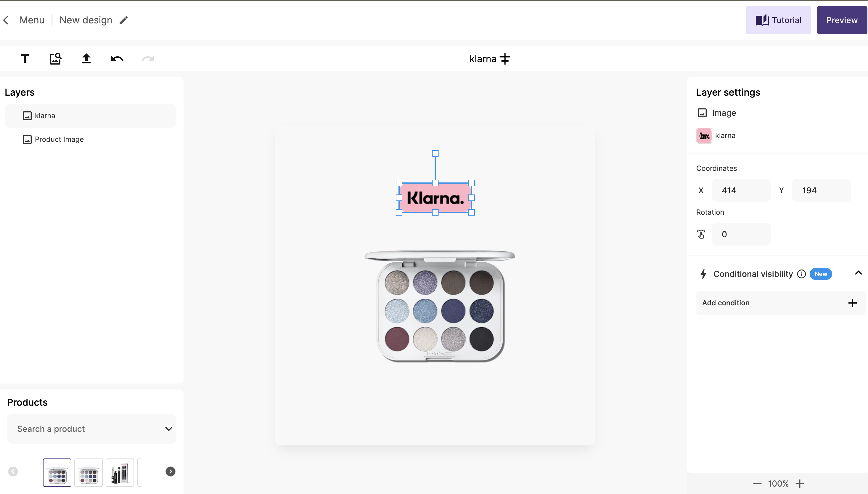Screen dimensions: 868x494
Task: Add a new condition with plus
Action: point(852,303)
